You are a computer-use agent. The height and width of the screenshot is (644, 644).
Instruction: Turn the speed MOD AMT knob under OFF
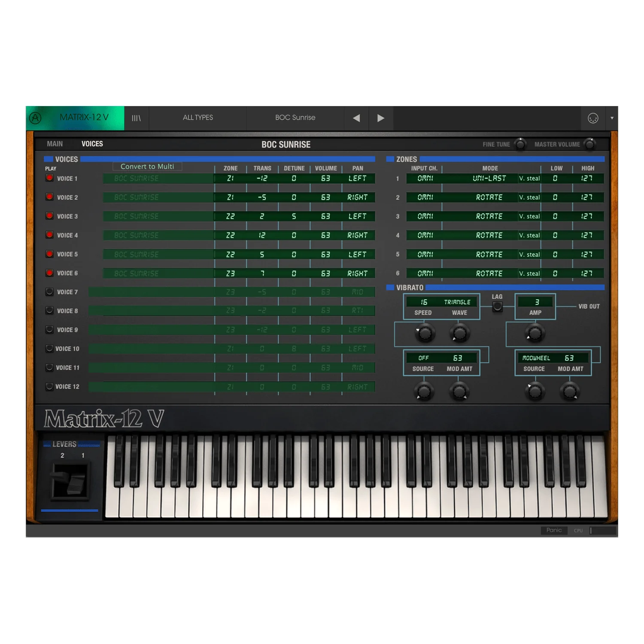[459, 391]
